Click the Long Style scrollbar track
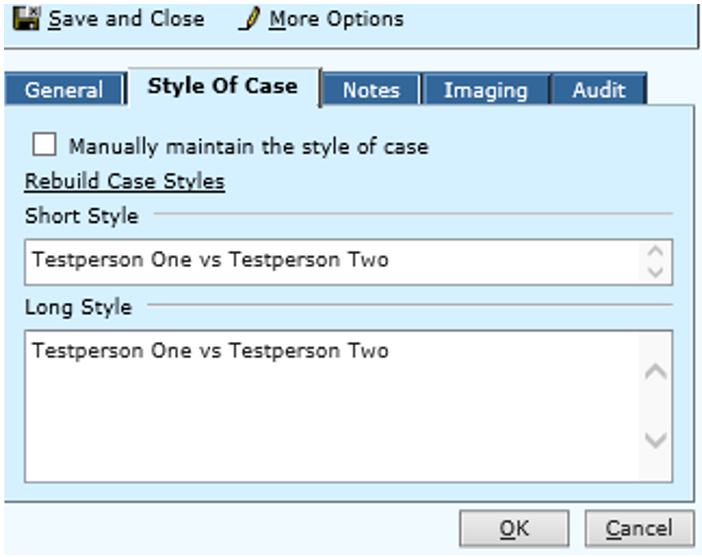Image resolution: width=702 pixels, height=557 pixels. 656,405
